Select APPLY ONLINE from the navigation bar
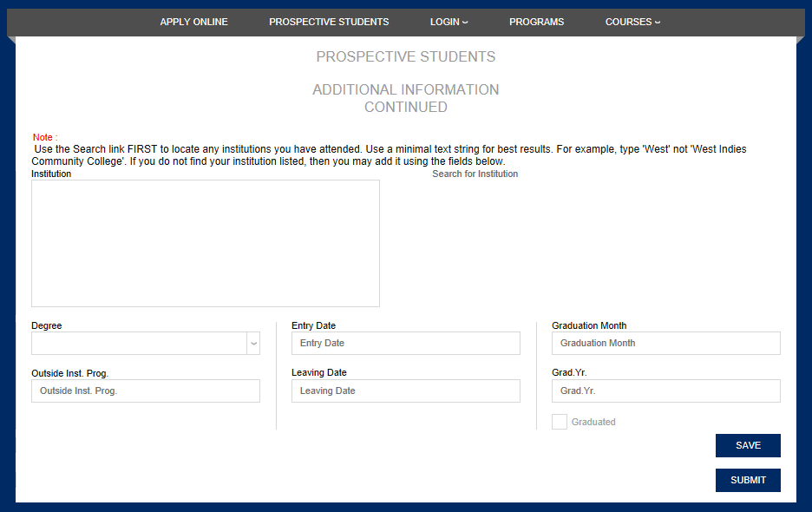The image size is (812, 512). click(193, 22)
